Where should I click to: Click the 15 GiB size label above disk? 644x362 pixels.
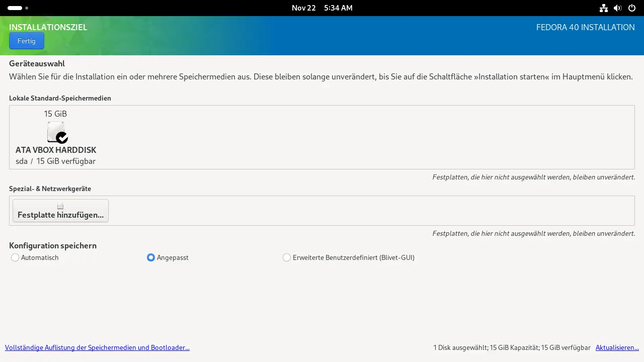pos(55,114)
